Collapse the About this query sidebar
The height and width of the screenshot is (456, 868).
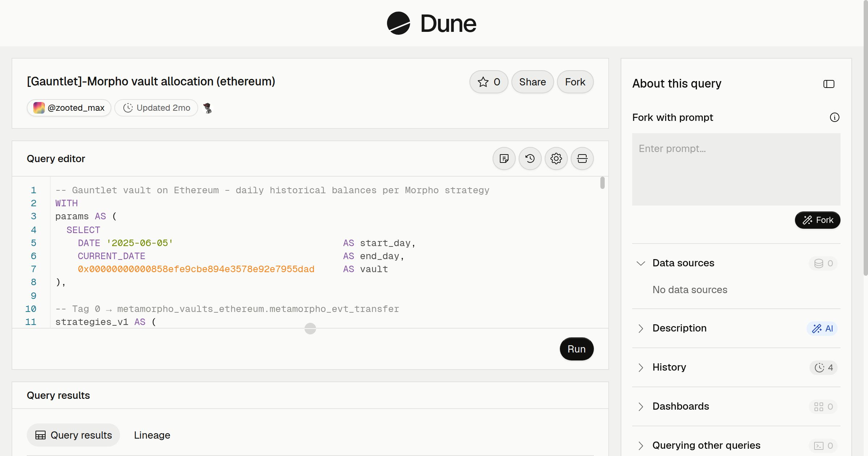pos(829,84)
